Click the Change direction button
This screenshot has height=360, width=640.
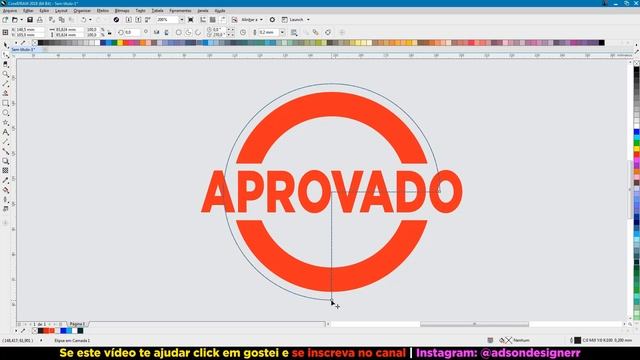click(243, 32)
